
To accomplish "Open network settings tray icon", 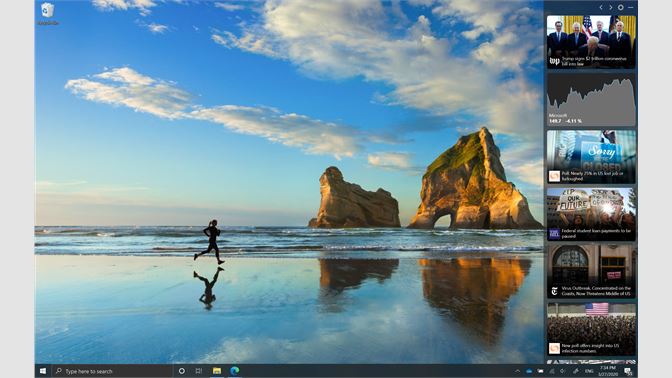I will pyautogui.click(x=552, y=371).
